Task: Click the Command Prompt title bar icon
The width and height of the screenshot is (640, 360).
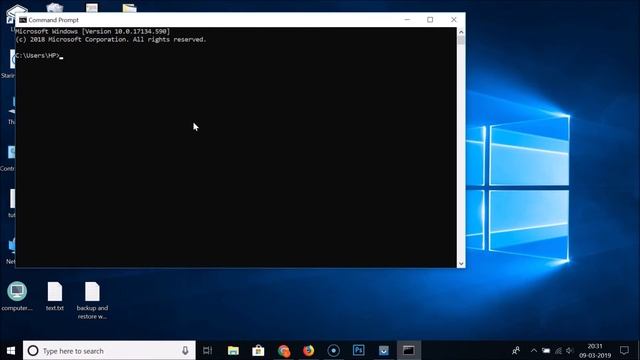Action: click(x=23, y=20)
